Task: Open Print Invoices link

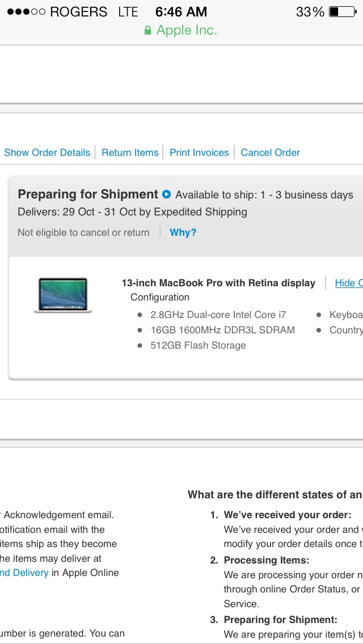Action: click(x=199, y=152)
